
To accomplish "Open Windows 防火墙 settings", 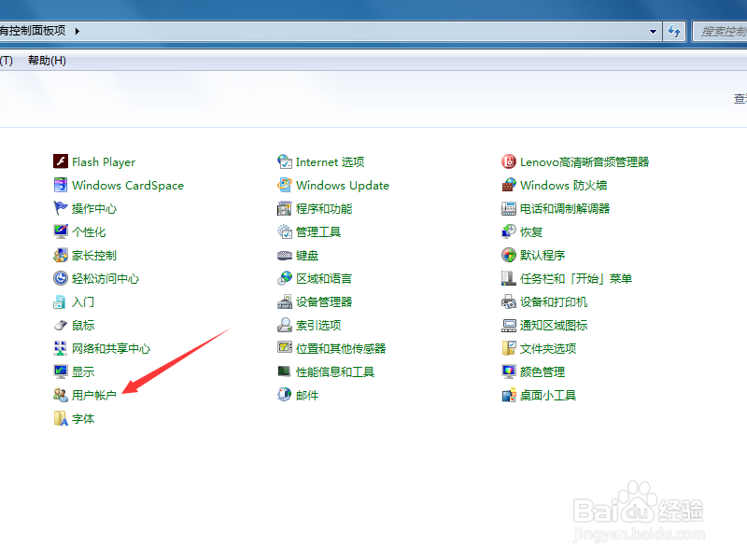I will [565, 185].
